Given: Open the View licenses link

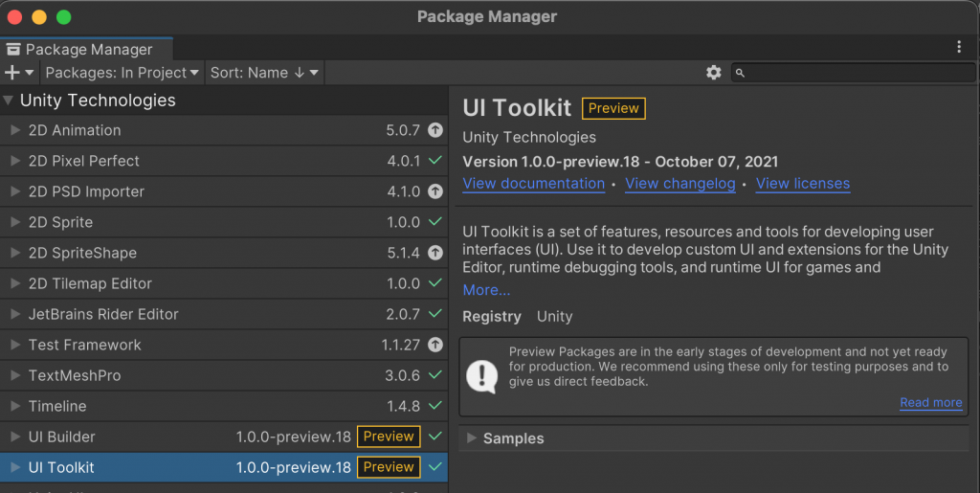Looking at the screenshot, I should [x=803, y=184].
